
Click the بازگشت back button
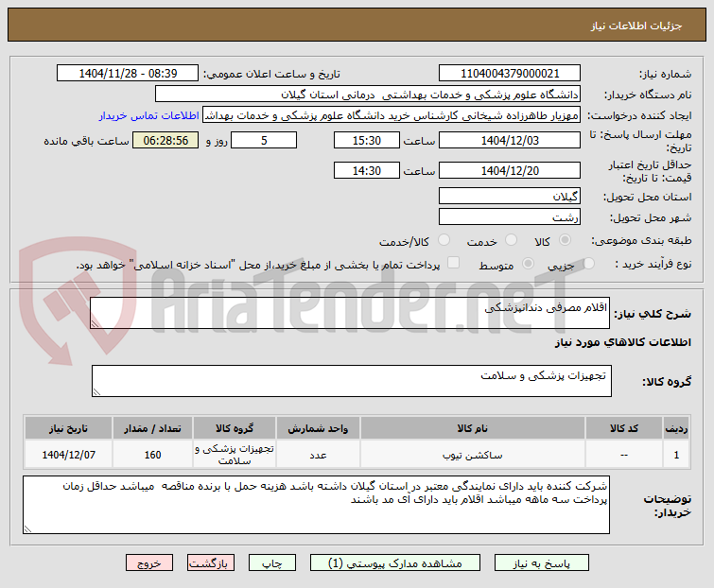tap(210, 563)
